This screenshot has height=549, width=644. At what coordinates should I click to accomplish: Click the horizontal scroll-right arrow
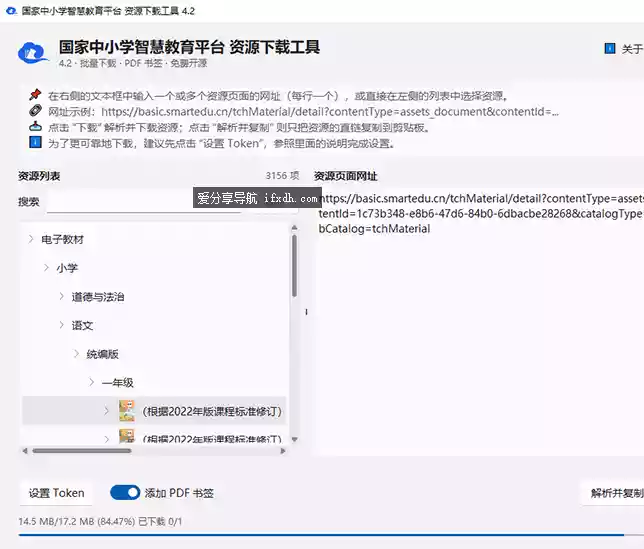point(283,451)
